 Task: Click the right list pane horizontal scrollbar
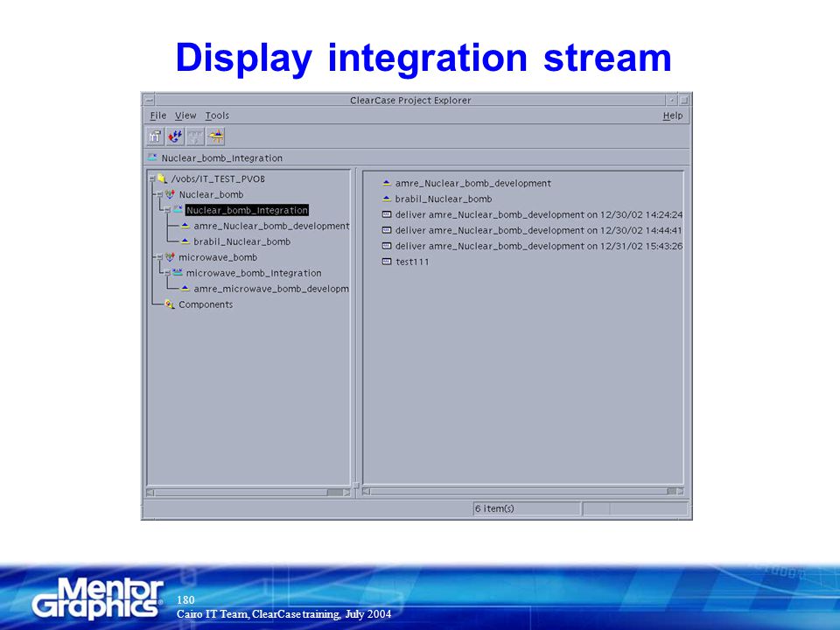click(x=523, y=491)
